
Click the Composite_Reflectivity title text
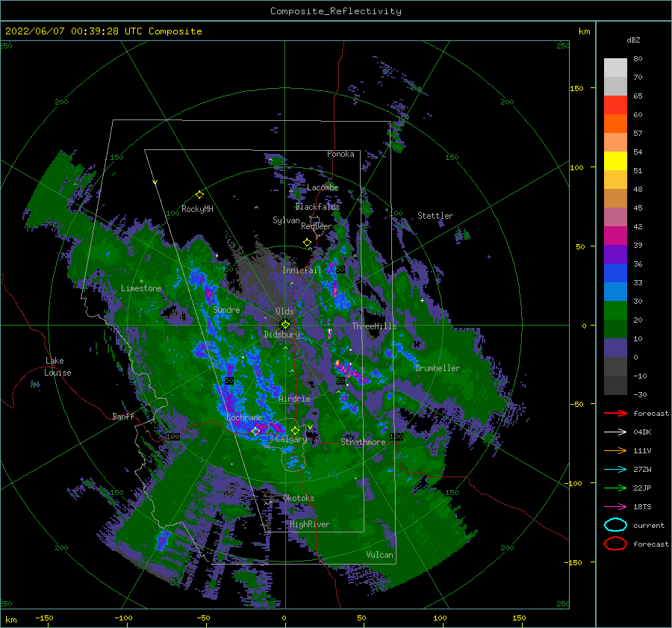(x=336, y=11)
